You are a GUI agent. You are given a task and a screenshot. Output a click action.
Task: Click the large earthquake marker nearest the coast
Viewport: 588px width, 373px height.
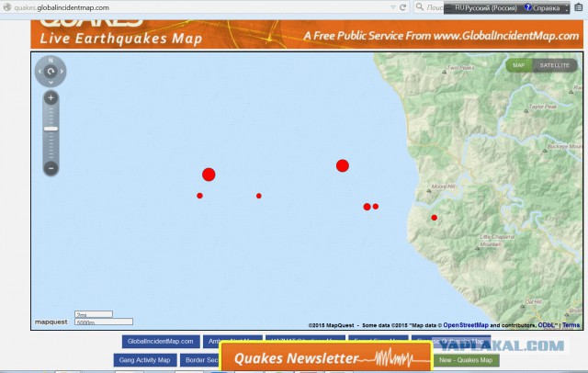point(343,165)
